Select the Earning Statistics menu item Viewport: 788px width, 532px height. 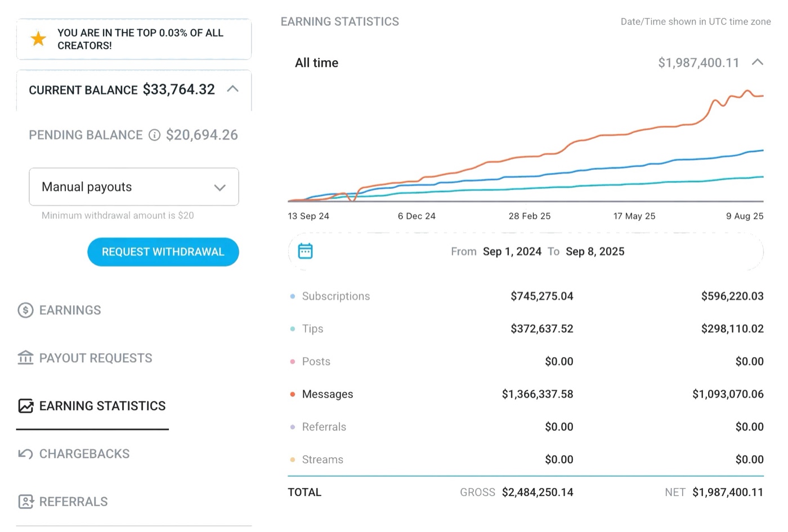click(x=92, y=406)
